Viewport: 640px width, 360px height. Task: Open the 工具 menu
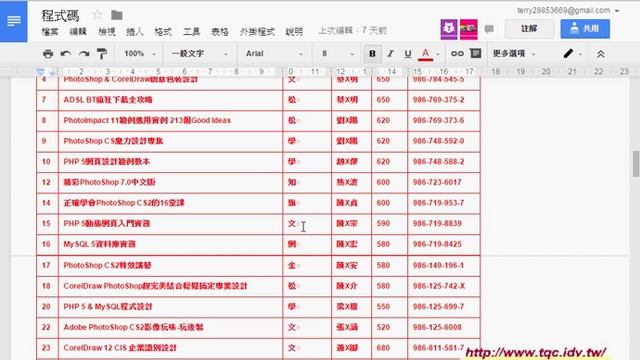(191, 31)
